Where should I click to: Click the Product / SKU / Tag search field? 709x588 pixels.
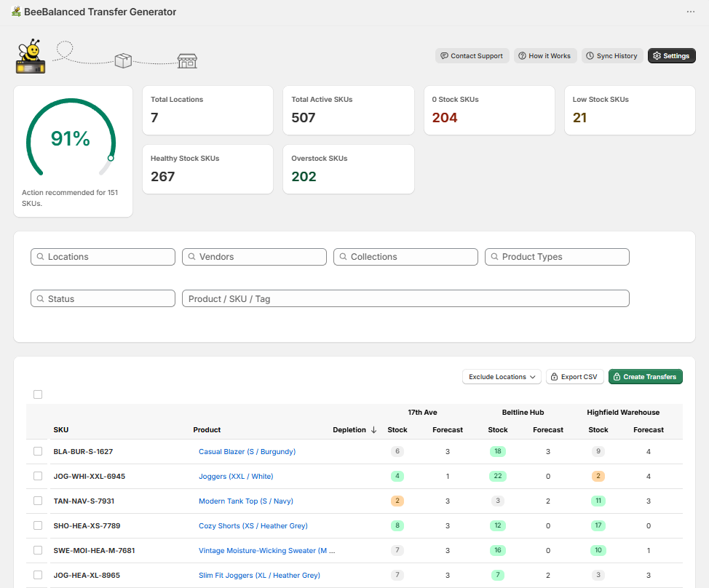click(x=405, y=299)
